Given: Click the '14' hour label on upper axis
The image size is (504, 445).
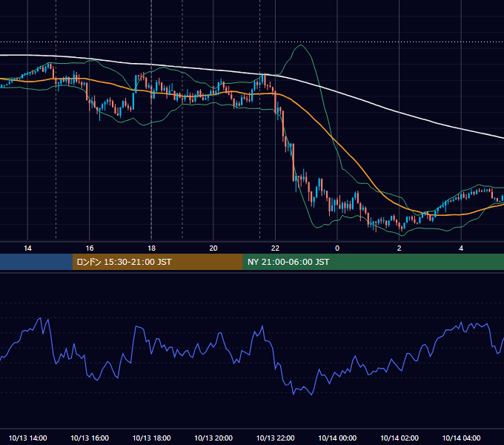Looking at the screenshot, I should (x=27, y=248).
